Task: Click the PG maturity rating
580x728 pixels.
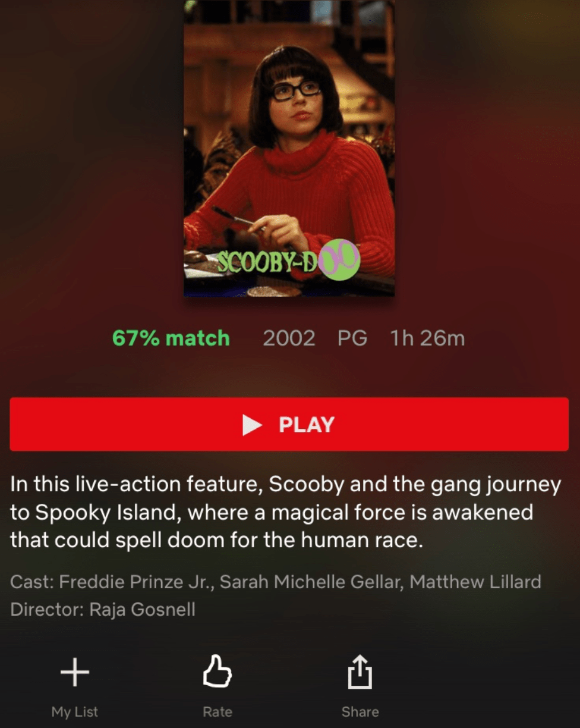Action: (352, 338)
